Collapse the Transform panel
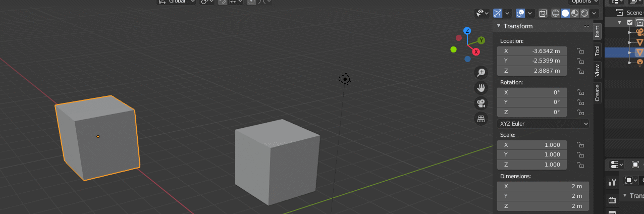 pyautogui.click(x=499, y=26)
